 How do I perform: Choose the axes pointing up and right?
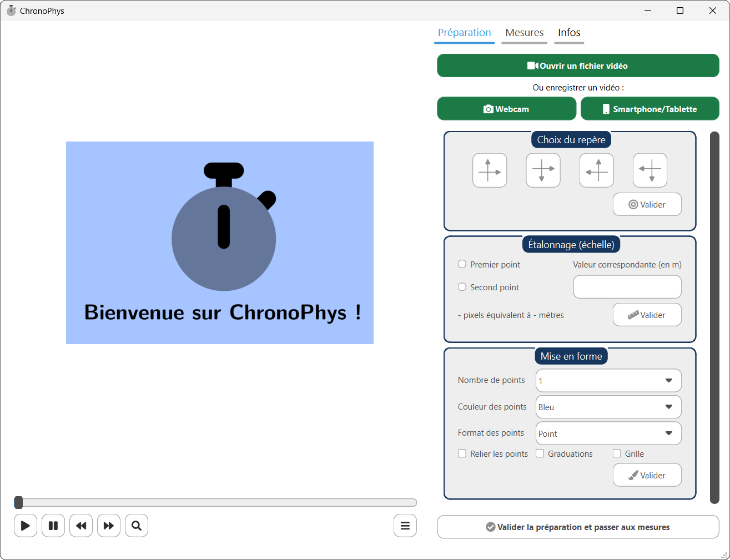[x=490, y=170]
